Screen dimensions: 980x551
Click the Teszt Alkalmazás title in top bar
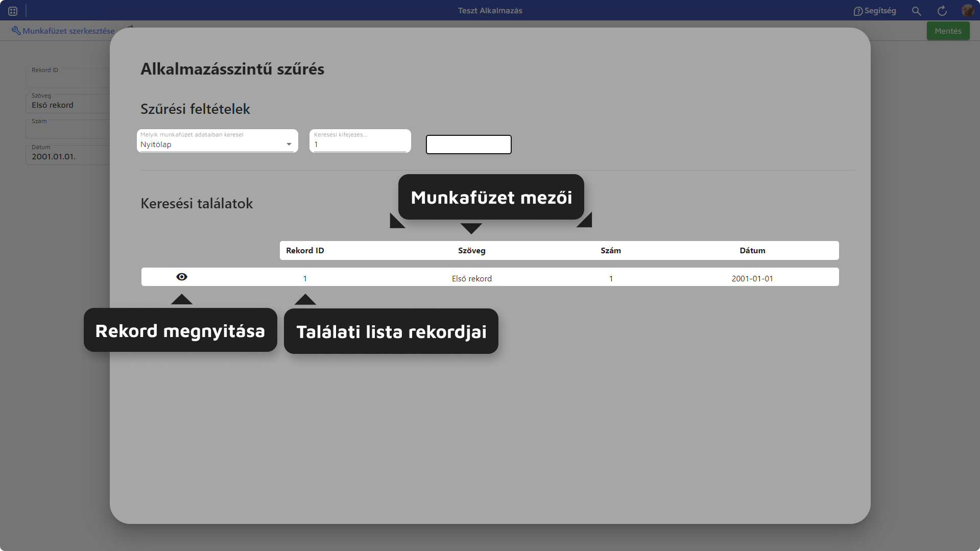490,10
